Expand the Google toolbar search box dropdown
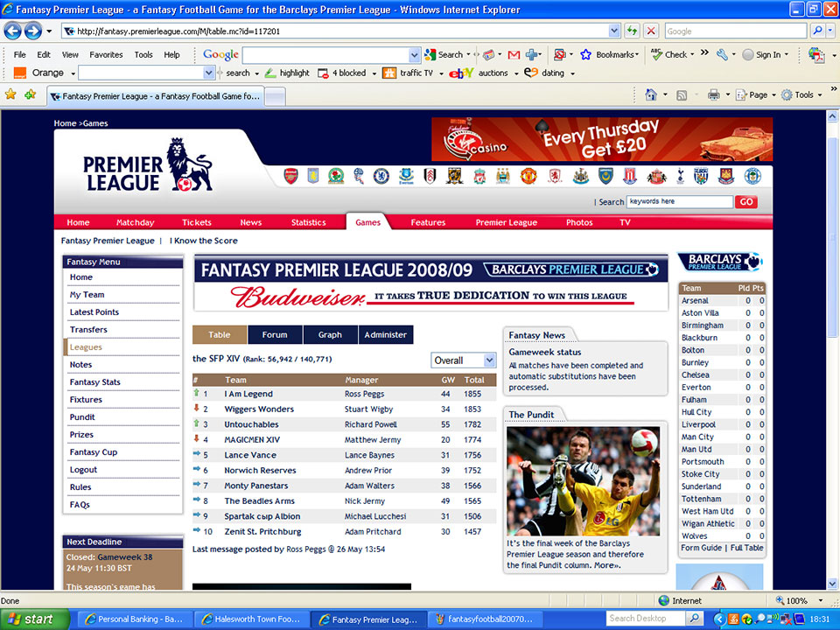This screenshot has height=630, width=840. (x=415, y=54)
